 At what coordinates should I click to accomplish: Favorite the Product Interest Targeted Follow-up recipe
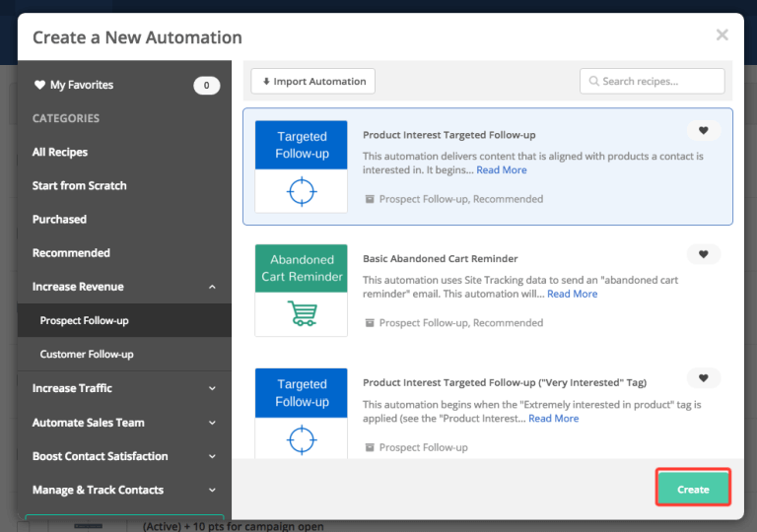[x=703, y=131]
